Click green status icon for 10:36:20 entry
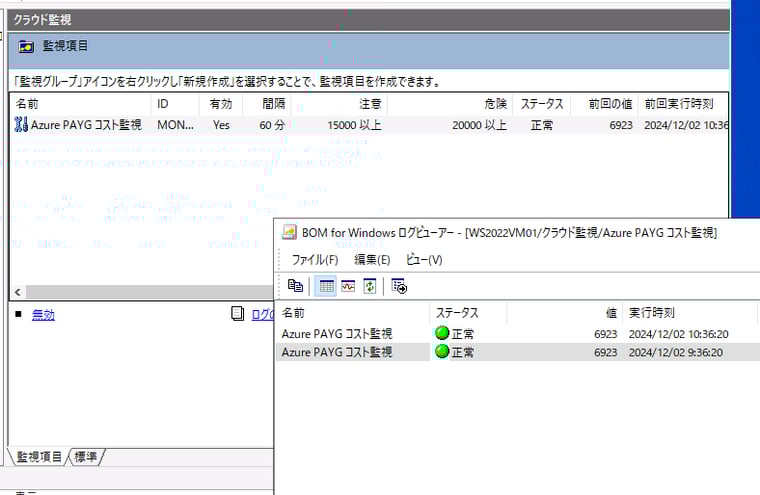Viewport: 760px width, 495px height. click(x=442, y=333)
